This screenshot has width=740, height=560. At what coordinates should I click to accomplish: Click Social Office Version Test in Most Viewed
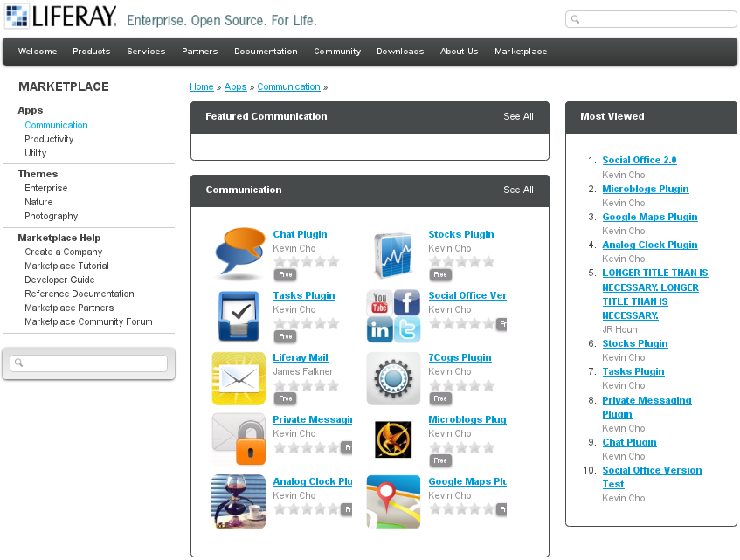(x=653, y=477)
